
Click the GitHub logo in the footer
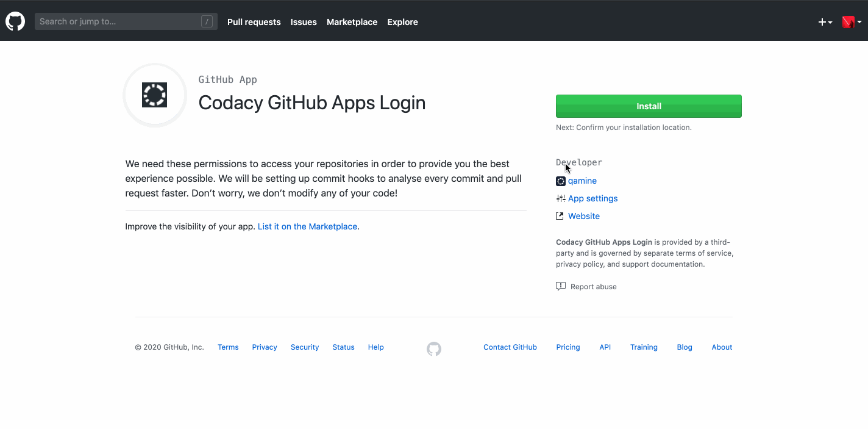click(x=433, y=348)
